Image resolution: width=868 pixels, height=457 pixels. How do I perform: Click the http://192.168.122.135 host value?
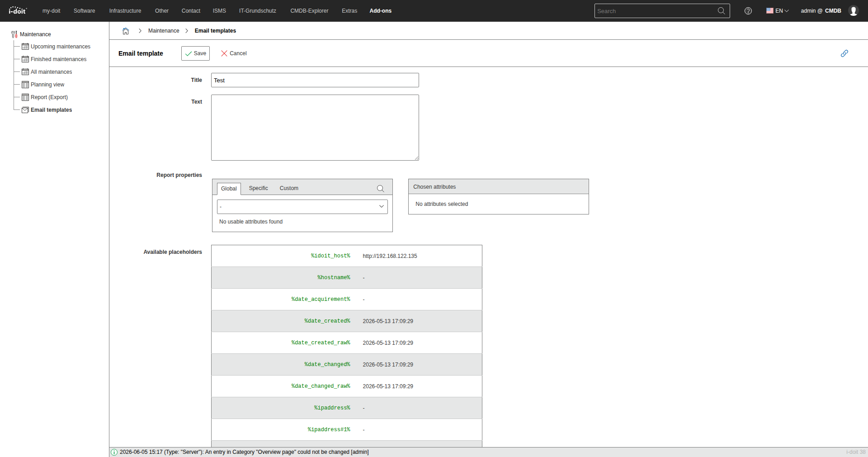point(390,256)
